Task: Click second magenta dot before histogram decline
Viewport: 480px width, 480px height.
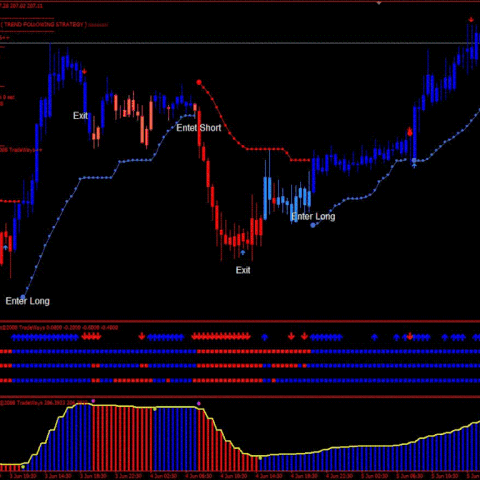Action: point(199,404)
